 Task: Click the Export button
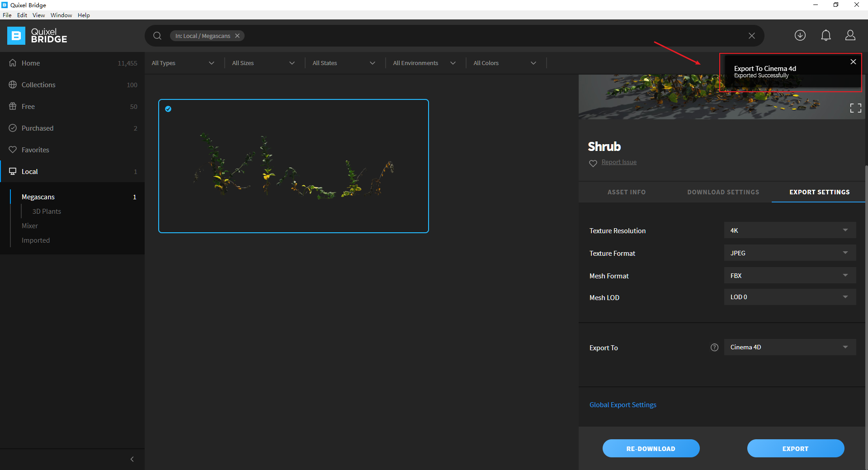pos(796,448)
